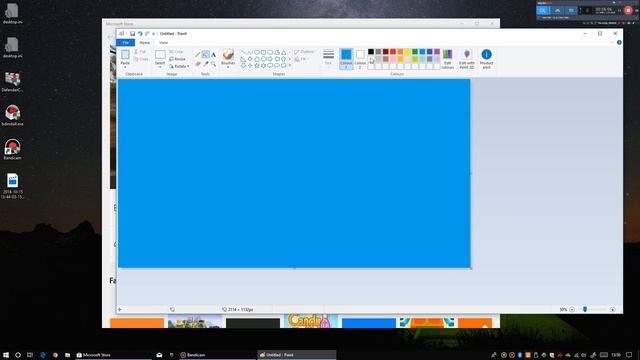Viewport: 640px width, 360px height.
Task: Click the Paint Help question mark icon
Action: coord(619,42)
